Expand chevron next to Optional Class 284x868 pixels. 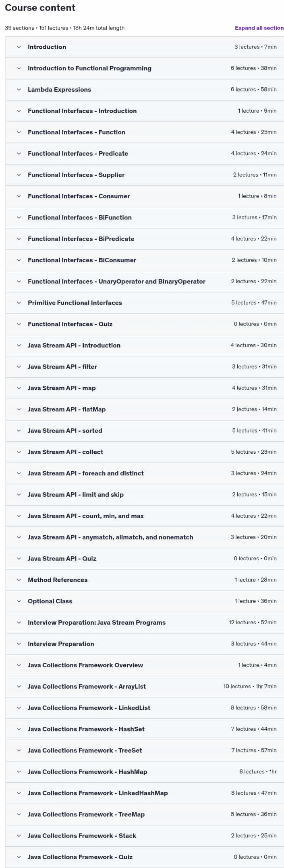pos(19,601)
